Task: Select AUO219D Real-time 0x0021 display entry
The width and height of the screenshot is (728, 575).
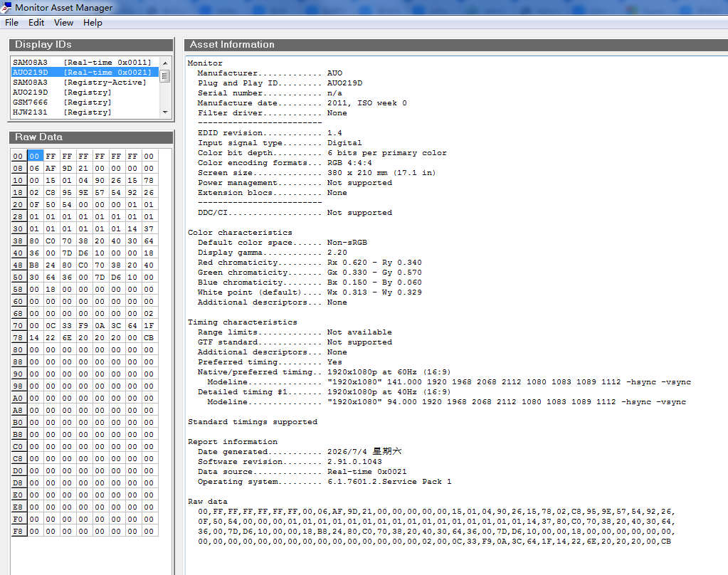Action: tap(85, 73)
